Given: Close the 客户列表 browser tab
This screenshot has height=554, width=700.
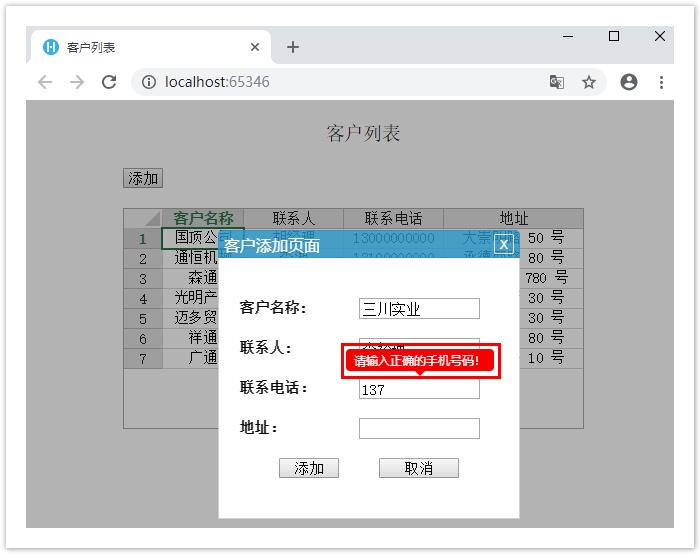Looking at the screenshot, I should [255, 47].
